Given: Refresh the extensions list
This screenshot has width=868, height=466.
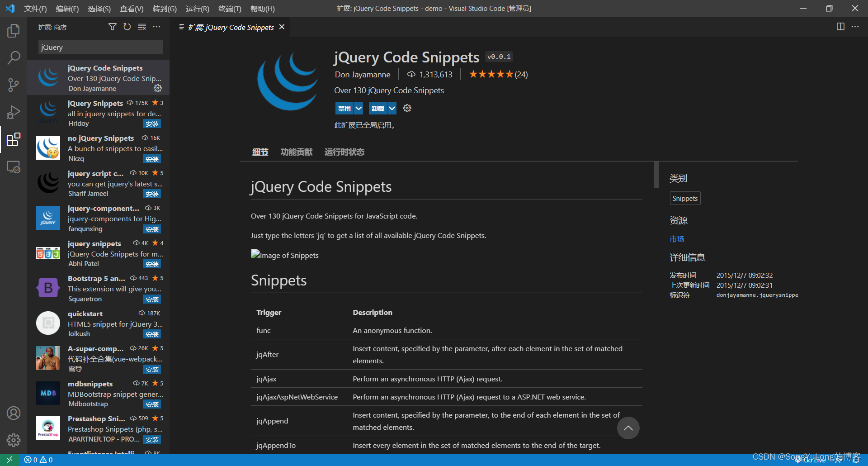Looking at the screenshot, I should click(x=127, y=27).
